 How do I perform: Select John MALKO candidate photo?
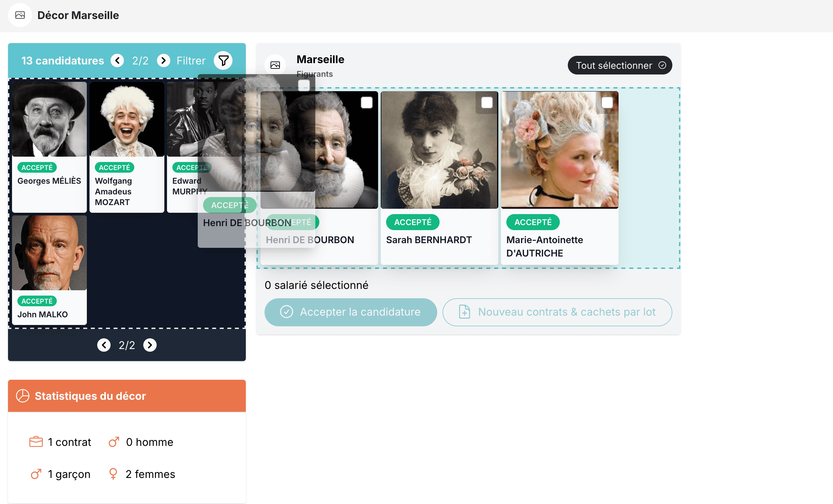click(x=49, y=253)
